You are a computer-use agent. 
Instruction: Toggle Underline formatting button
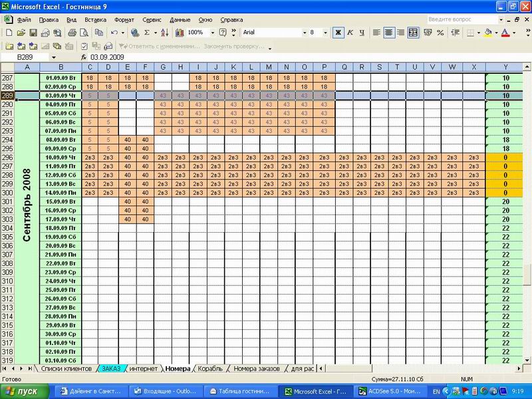click(361, 32)
